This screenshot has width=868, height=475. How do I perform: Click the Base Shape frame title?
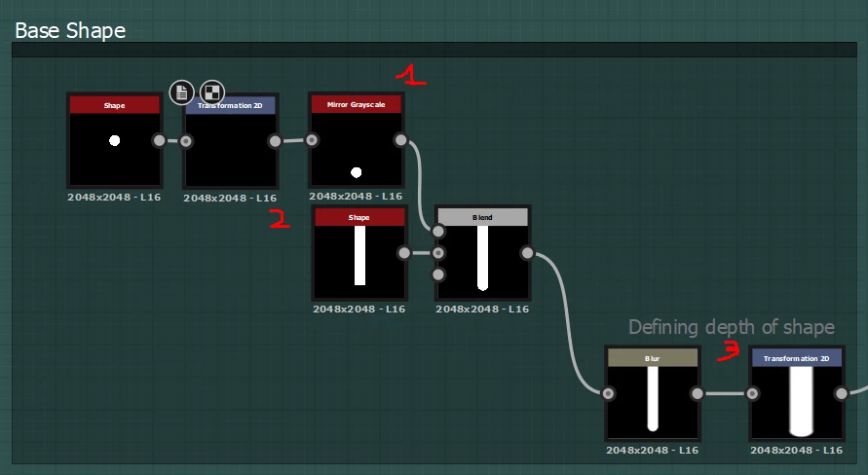click(70, 30)
